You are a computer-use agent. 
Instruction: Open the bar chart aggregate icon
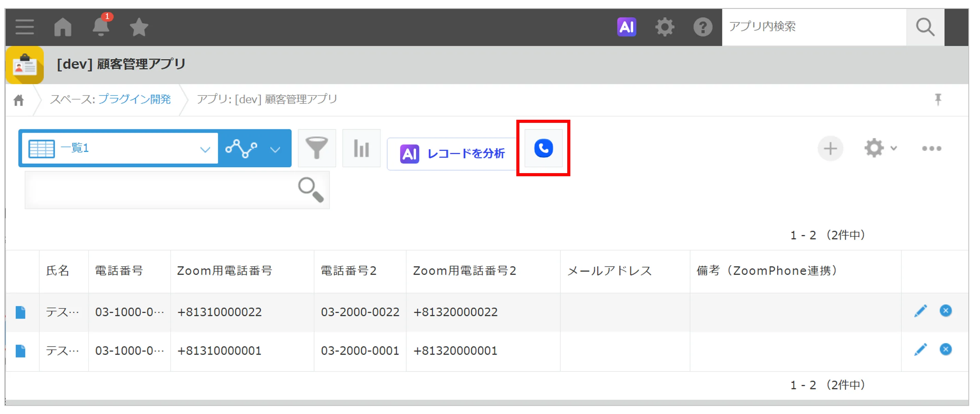click(361, 148)
